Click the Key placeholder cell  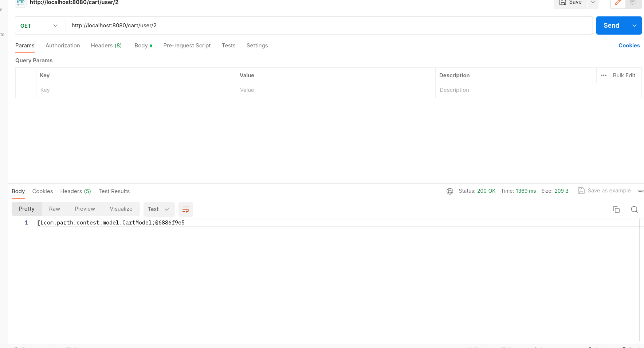point(136,90)
